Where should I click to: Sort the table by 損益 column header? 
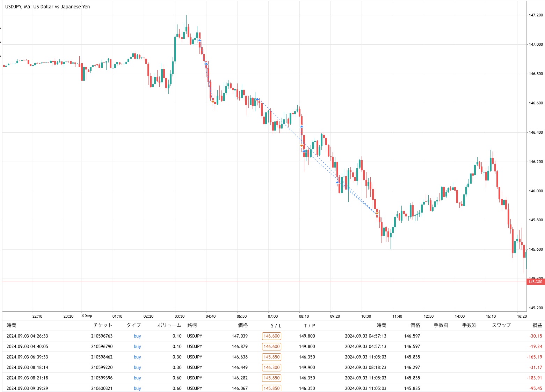(537, 325)
